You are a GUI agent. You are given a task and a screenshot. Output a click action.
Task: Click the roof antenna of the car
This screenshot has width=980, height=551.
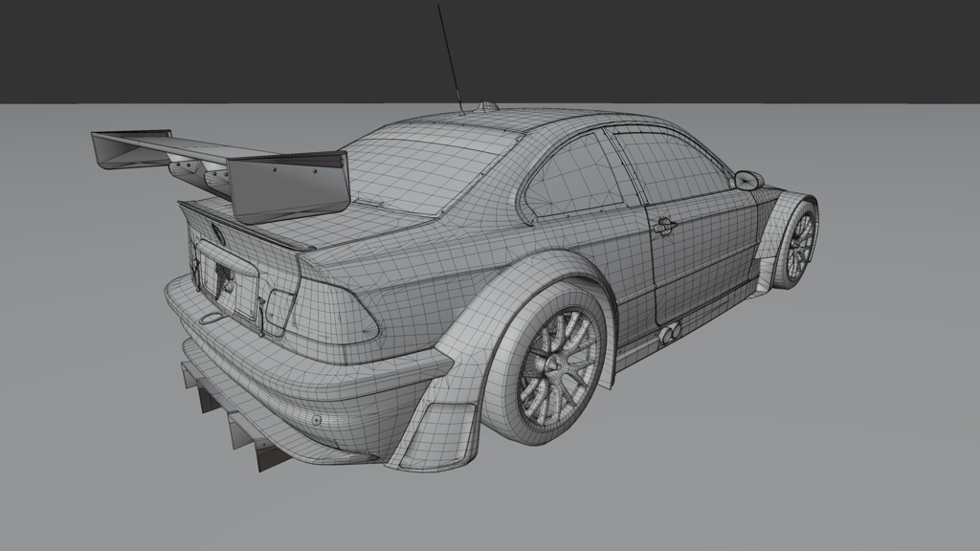coord(450,58)
